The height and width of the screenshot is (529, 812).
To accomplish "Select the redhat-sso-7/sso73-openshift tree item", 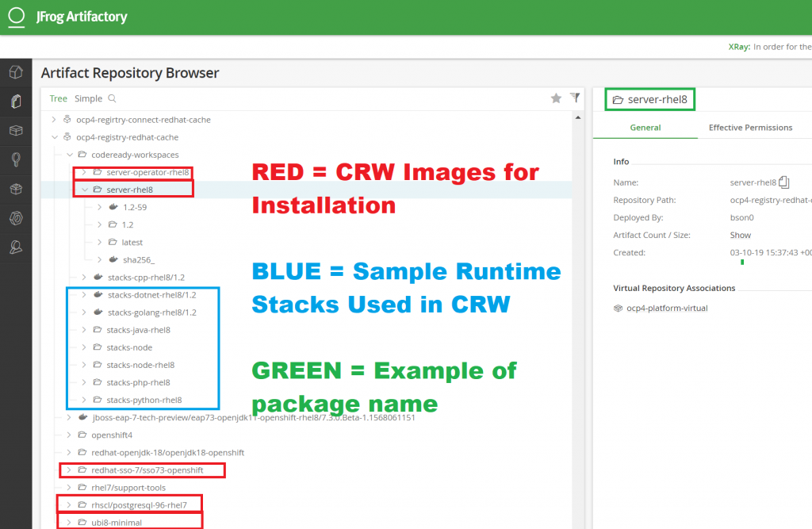I will coord(147,470).
